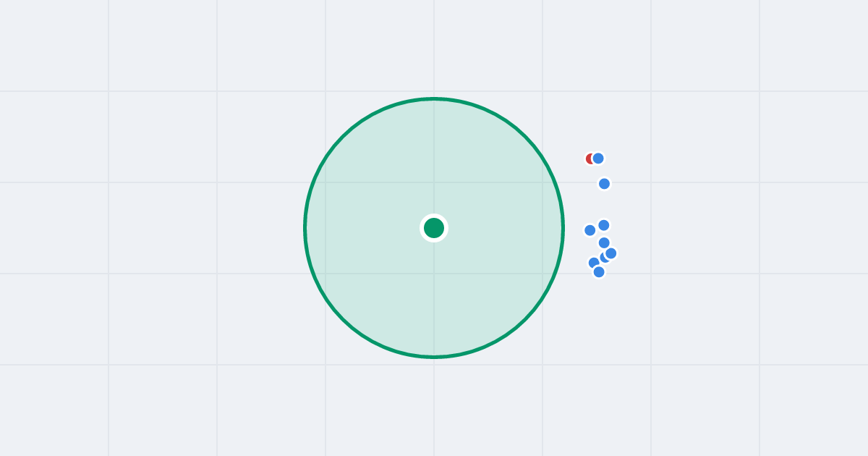Viewport: 868px width, 456px height.
Task: Click the green center marker of the circle
Action: [434, 228]
